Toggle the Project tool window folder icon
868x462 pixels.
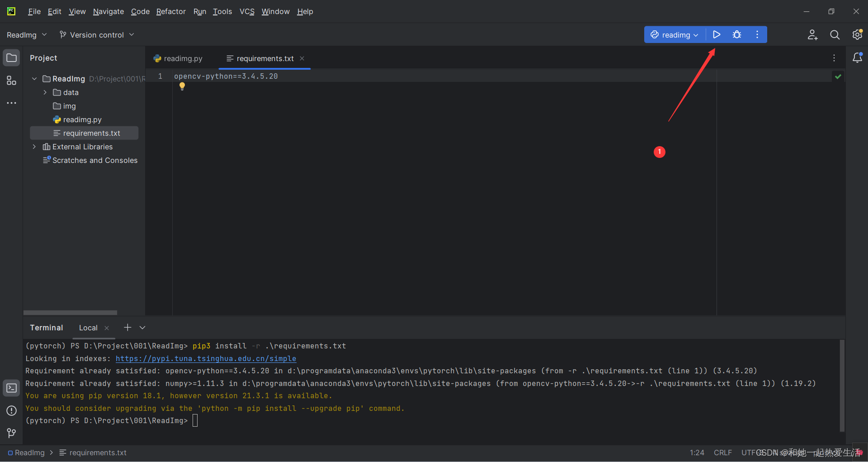click(x=12, y=58)
